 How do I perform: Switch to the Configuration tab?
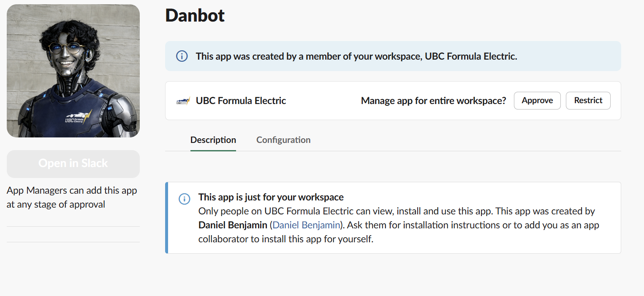tap(283, 140)
